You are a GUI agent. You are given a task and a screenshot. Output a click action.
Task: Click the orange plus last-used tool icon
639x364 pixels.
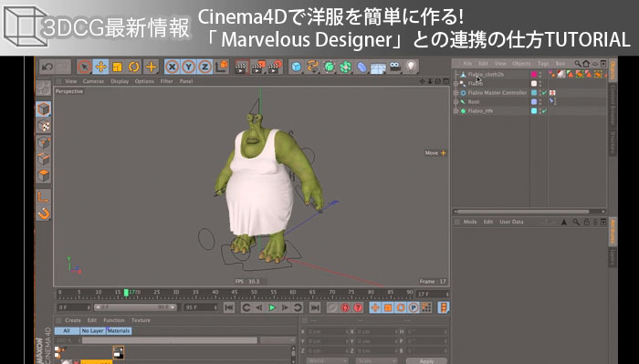point(151,67)
